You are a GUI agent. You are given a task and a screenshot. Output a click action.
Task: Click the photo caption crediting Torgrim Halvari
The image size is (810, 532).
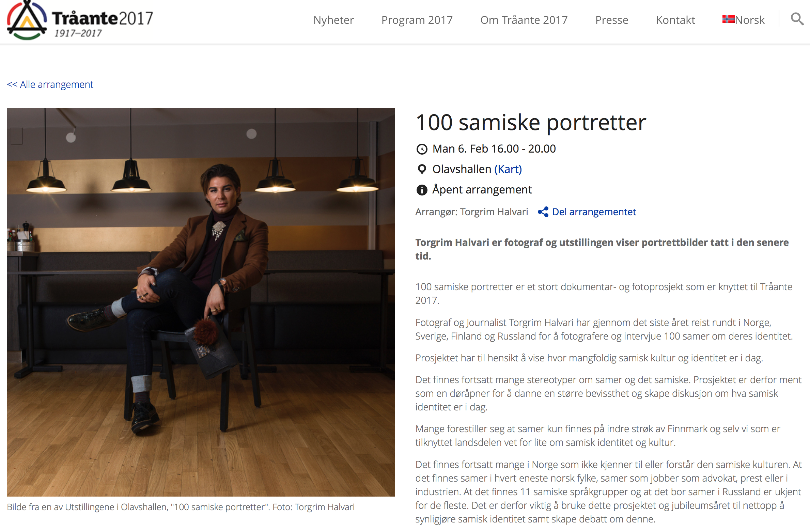(x=181, y=507)
